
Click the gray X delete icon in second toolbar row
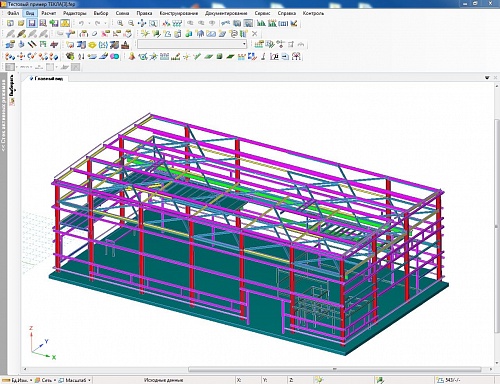(254, 33)
